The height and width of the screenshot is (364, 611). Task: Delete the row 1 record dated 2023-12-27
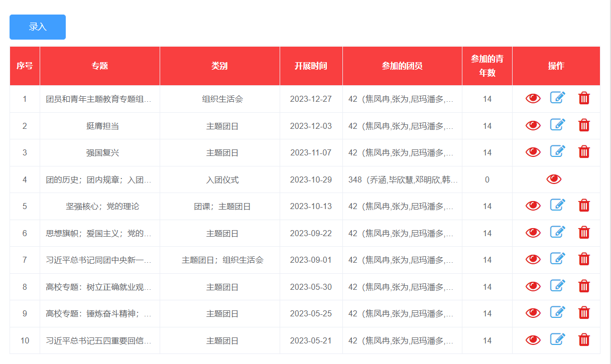584,98
